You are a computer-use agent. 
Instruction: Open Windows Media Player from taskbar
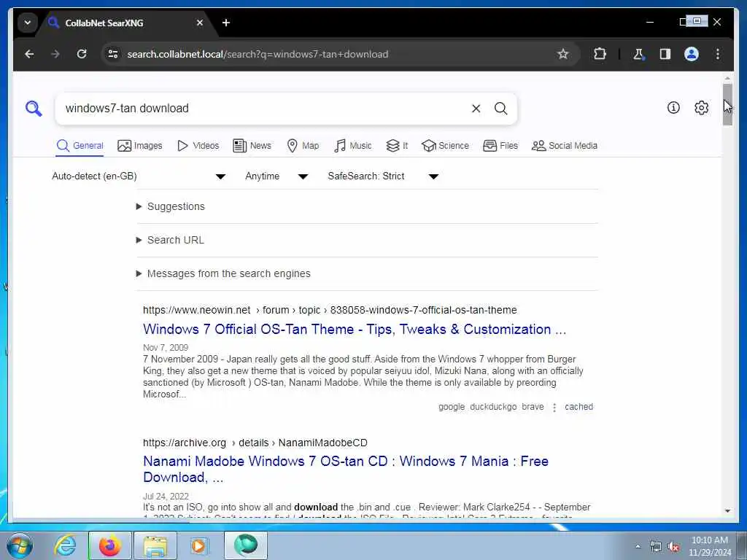tap(198, 545)
